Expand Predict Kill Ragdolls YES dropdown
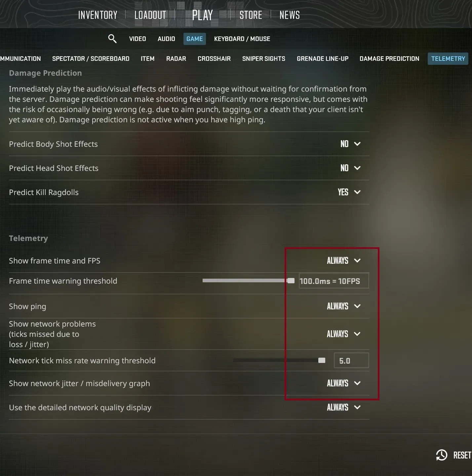Viewport: 472px width, 476px height. pos(349,192)
